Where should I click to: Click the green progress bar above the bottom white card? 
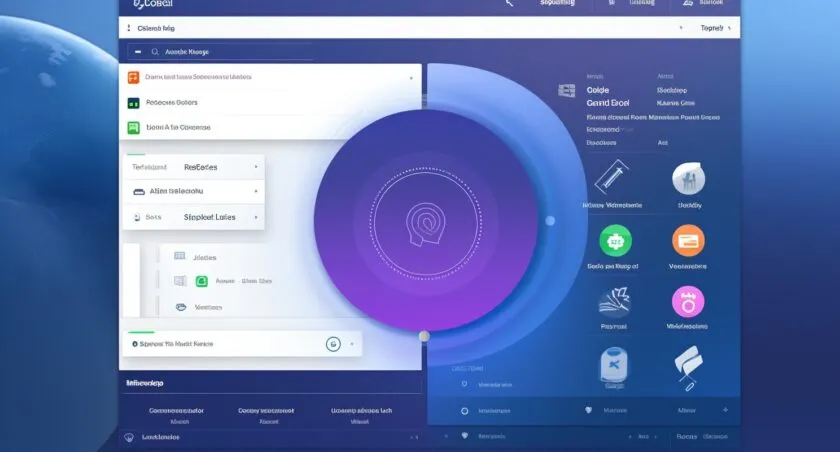tap(141, 332)
